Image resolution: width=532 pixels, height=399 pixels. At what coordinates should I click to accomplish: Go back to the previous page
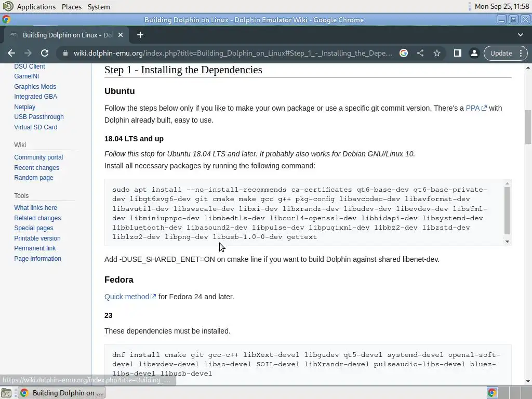[11, 54]
